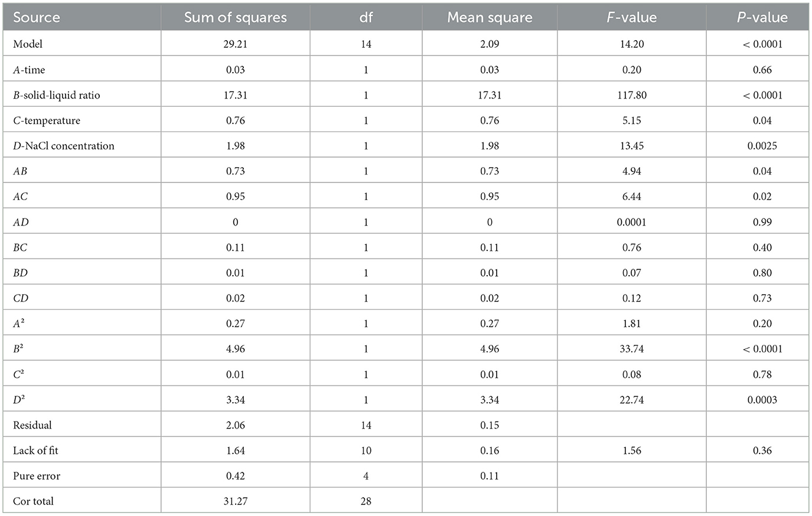This screenshot has width=812, height=516.
Task: Click the Mean square column header
Action: pyautogui.click(x=490, y=17)
